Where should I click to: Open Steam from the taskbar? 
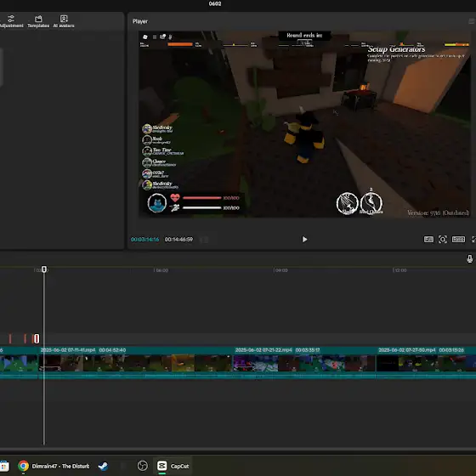[x=103, y=466]
